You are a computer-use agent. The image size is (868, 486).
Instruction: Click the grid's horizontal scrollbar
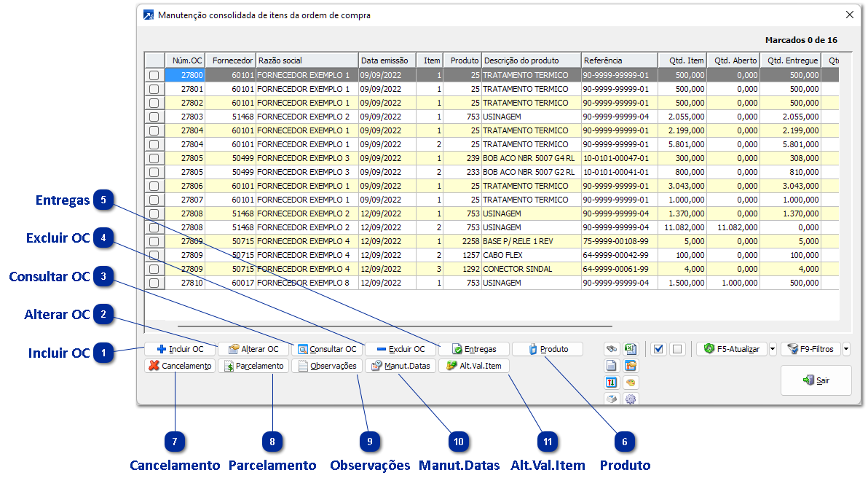pos(393,326)
